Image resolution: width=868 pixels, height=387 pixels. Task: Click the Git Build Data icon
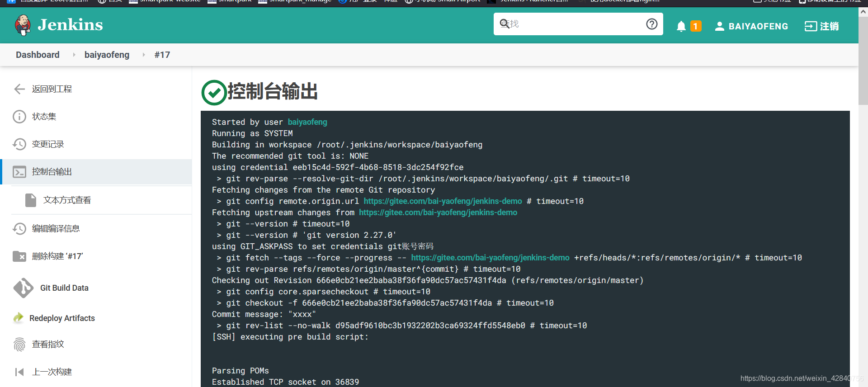click(x=23, y=288)
